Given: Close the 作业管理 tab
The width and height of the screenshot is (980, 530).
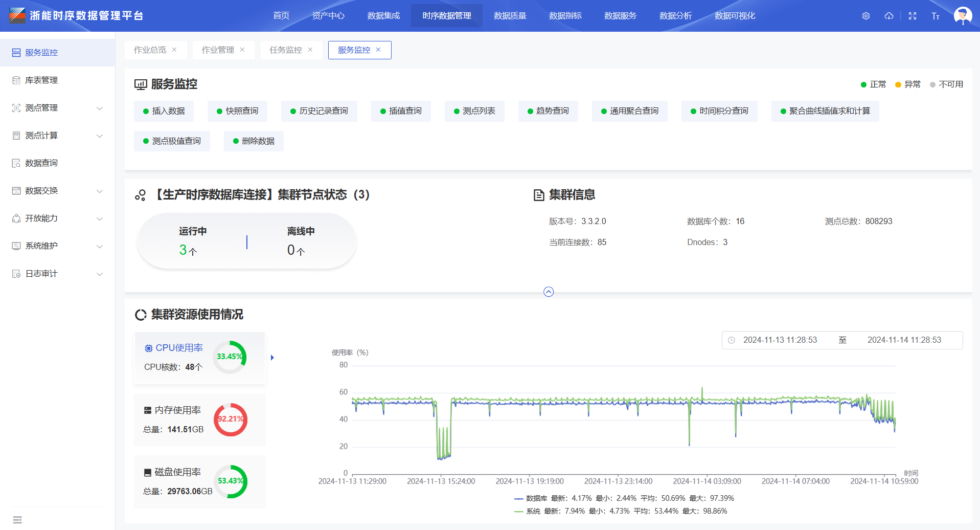Looking at the screenshot, I should [x=242, y=50].
